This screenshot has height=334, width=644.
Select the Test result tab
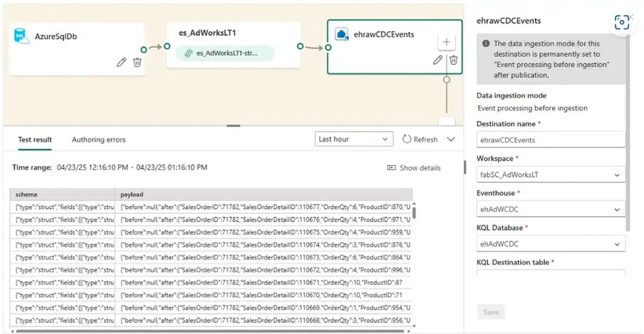click(x=35, y=140)
